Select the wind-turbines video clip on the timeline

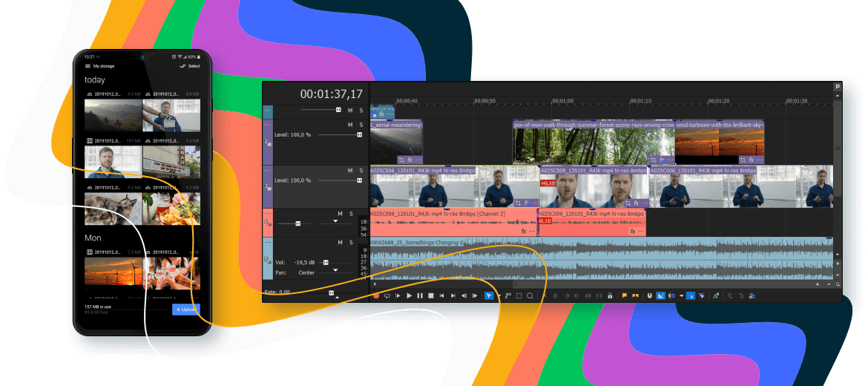point(720,142)
